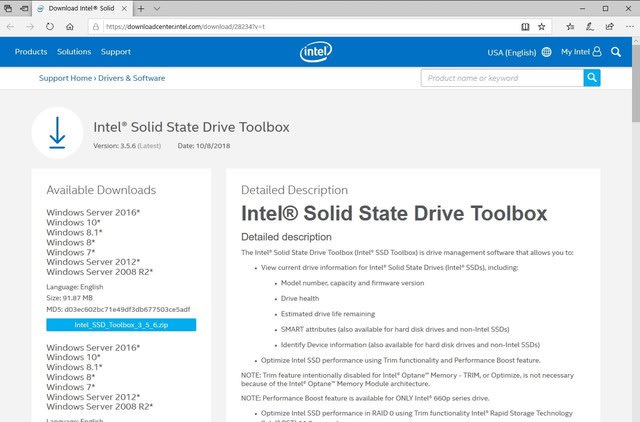Click the My Intel user icon
Image resolution: width=640 pixels, height=422 pixels.
[597, 51]
